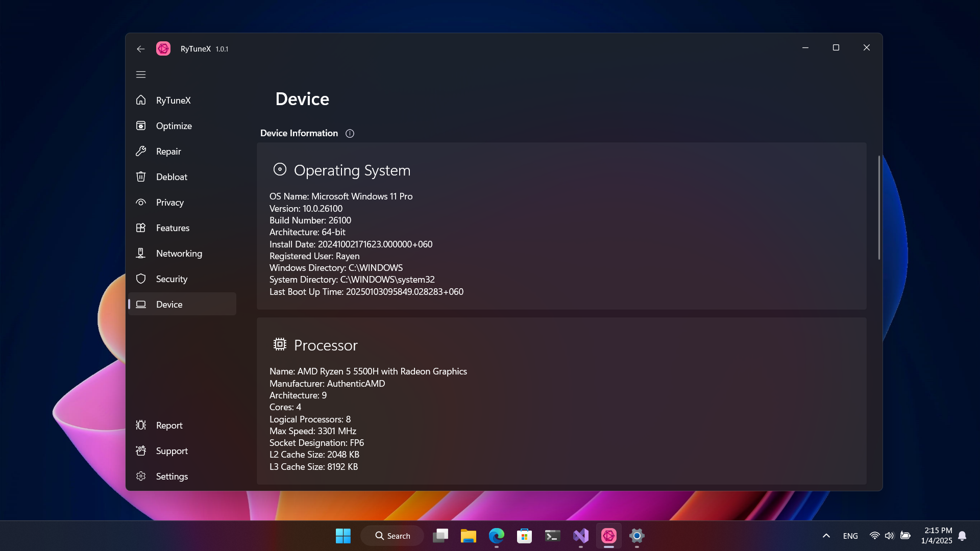This screenshot has height=551, width=980.
Task: Open the volume speaker tray icon
Action: coord(889,536)
